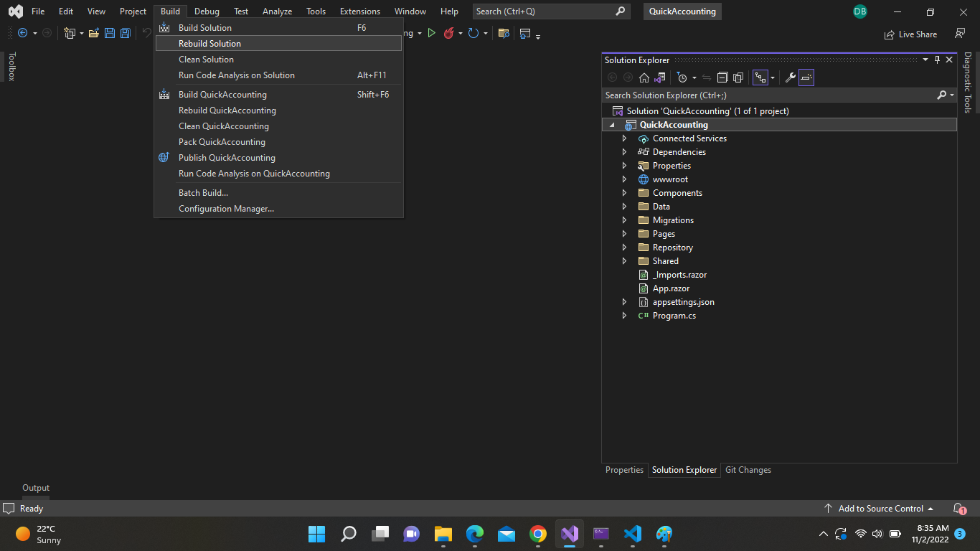Select Rebuild Solution from Build menu
The width and height of the screenshot is (980, 551).
point(209,44)
